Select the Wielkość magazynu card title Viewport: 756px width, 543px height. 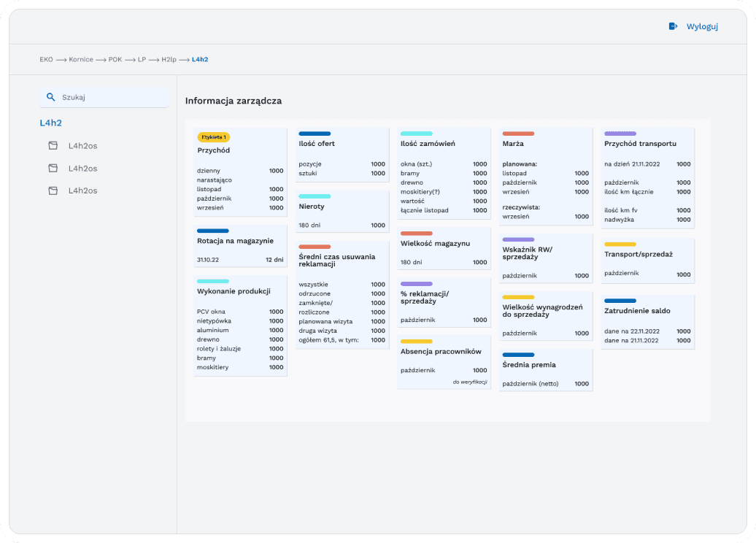click(x=435, y=244)
